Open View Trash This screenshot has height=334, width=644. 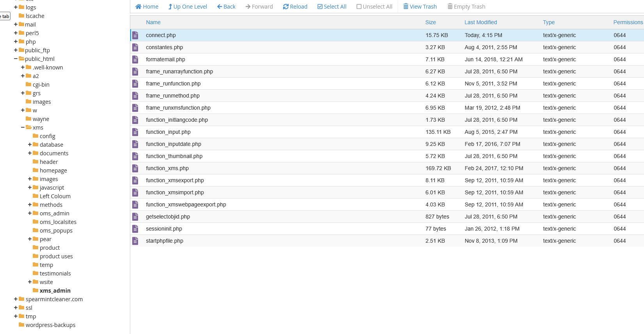point(420,7)
